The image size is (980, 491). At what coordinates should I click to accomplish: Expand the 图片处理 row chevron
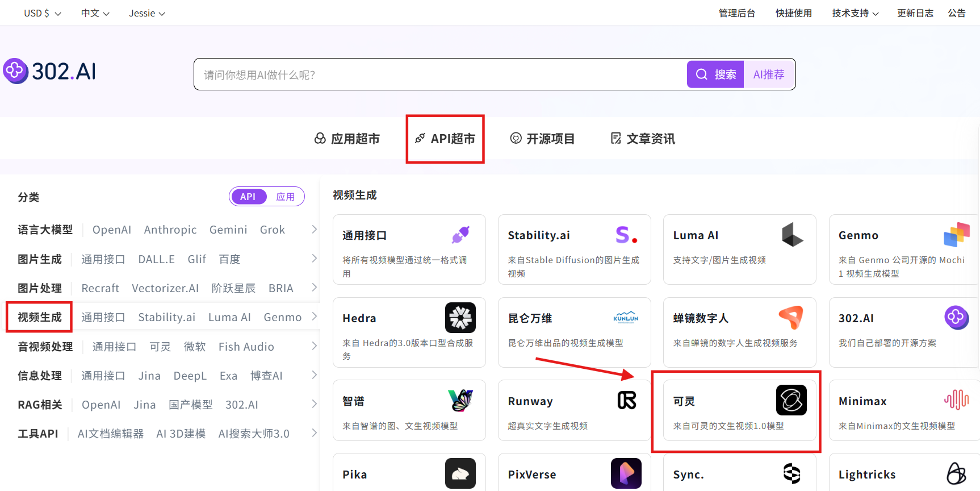point(314,287)
